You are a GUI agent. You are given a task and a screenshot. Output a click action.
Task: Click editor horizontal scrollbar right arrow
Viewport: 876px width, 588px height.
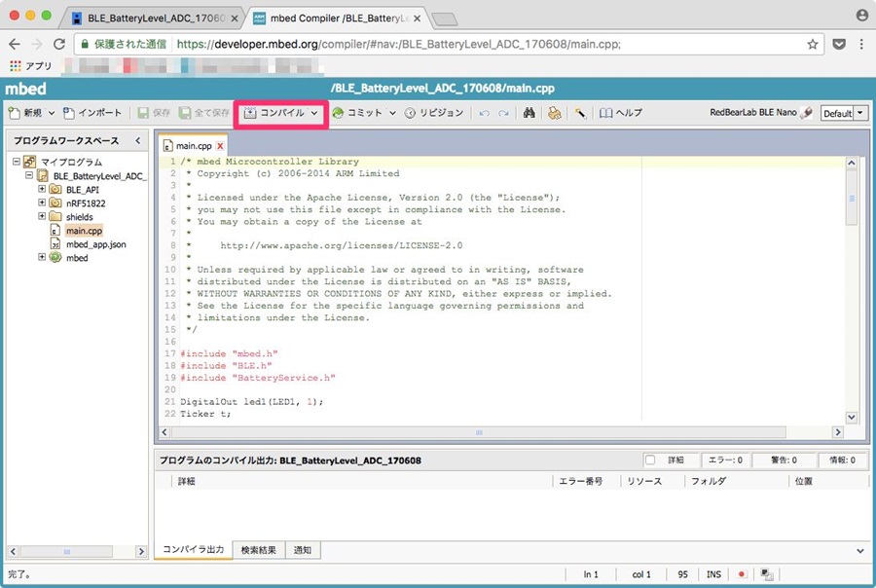[x=837, y=432]
